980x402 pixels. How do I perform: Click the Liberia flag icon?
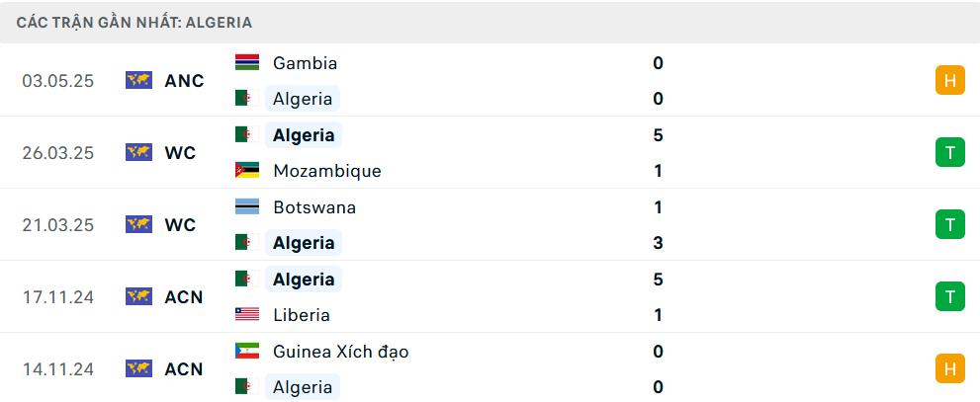(247, 315)
